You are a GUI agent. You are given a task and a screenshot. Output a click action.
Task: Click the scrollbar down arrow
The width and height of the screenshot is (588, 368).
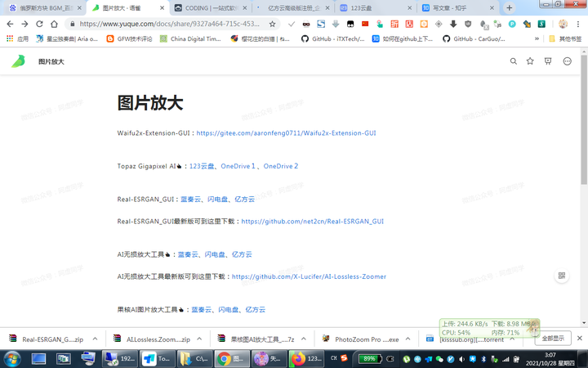click(x=584, y=322)
